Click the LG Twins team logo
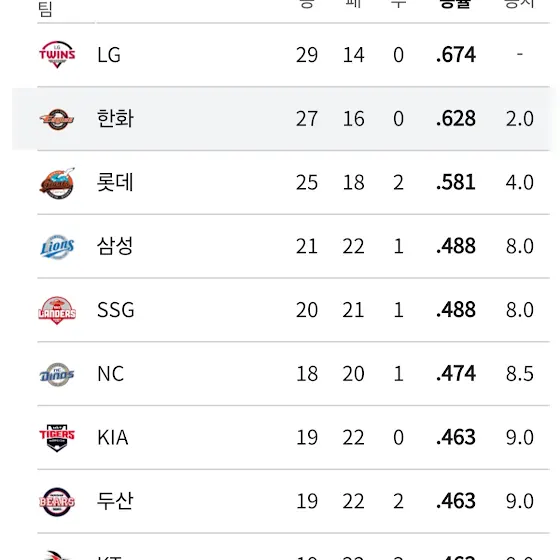Image resolution: width=560 pixels, height=560 pixels. click(x=57, y=54)
